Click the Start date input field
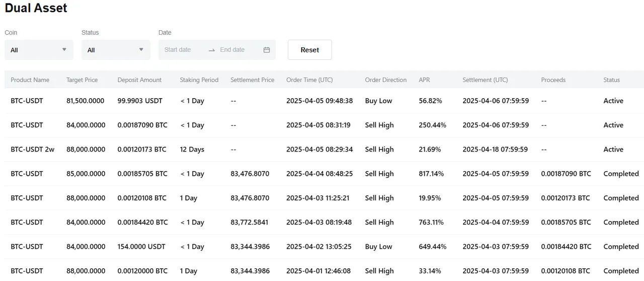The height and width of the screenshot is (281, 644). click(x=178, y=50)
